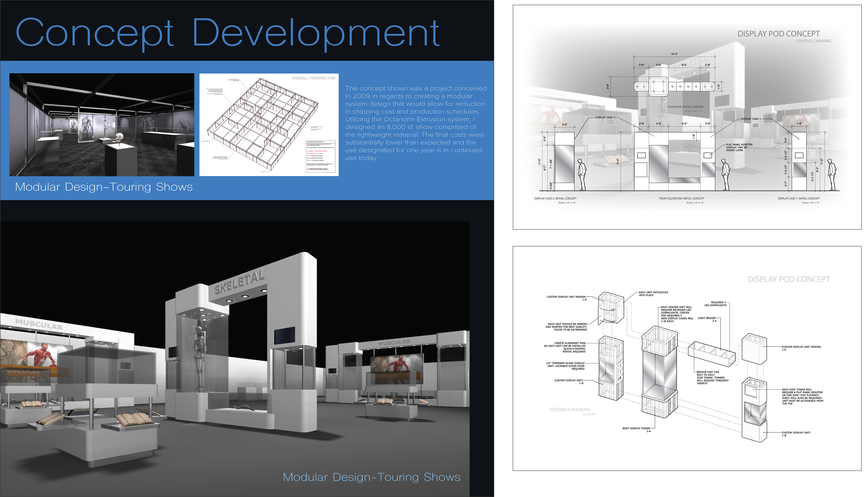Open the dark gallery interior render
This screenshot has height=497, width=868.
click(101, 125)
